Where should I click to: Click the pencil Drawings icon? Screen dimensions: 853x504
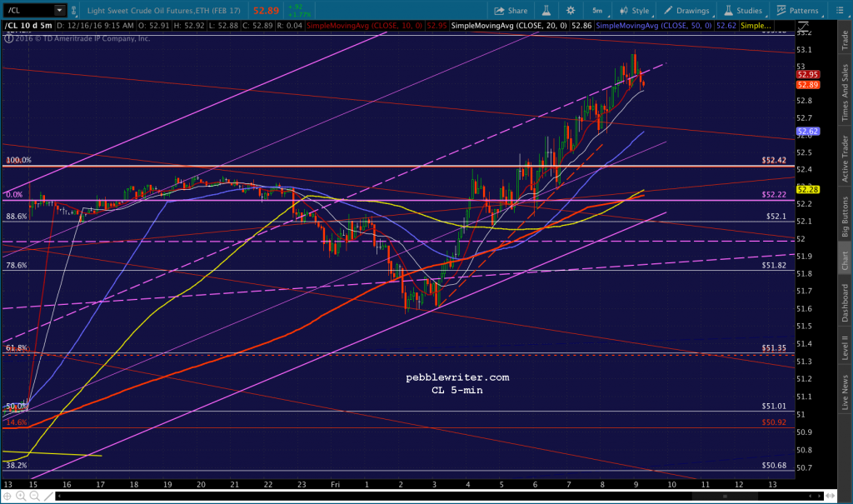coord(668,10)
